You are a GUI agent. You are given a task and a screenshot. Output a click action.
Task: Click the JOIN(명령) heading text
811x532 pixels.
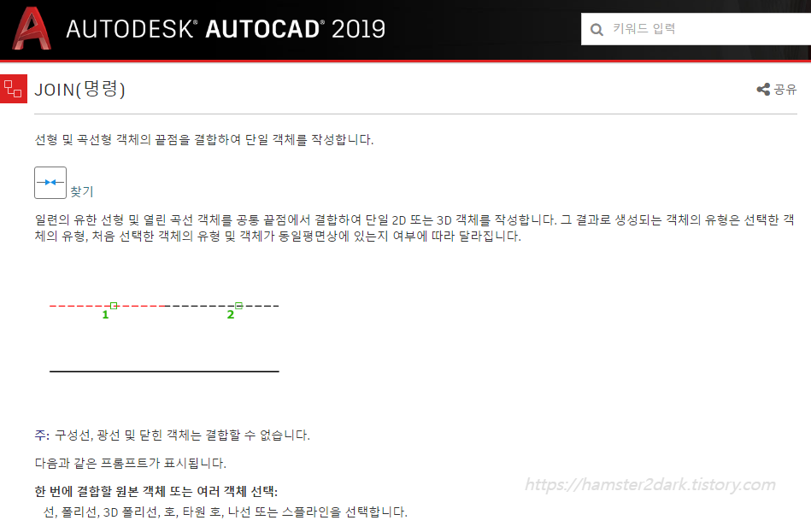point(79,90)
